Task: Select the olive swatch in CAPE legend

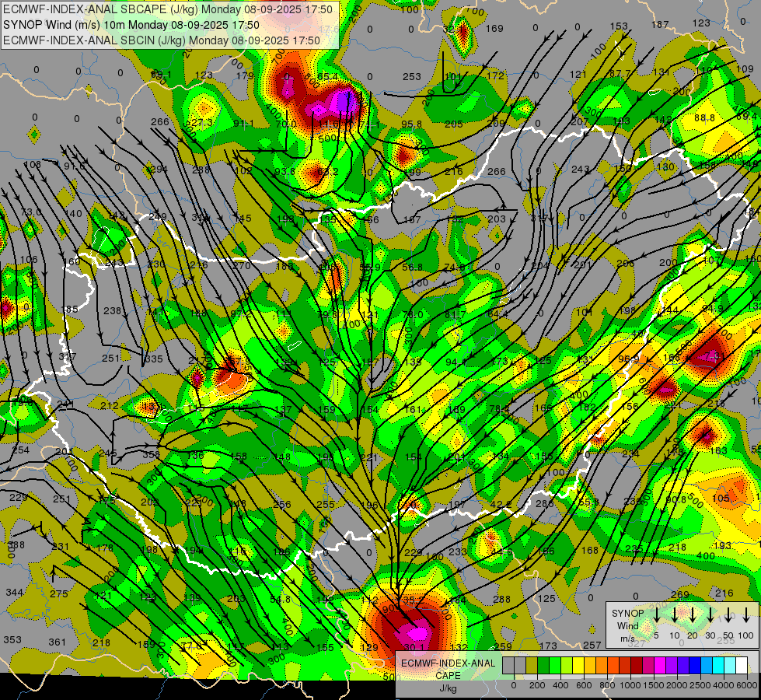Action: pos(532,666)
